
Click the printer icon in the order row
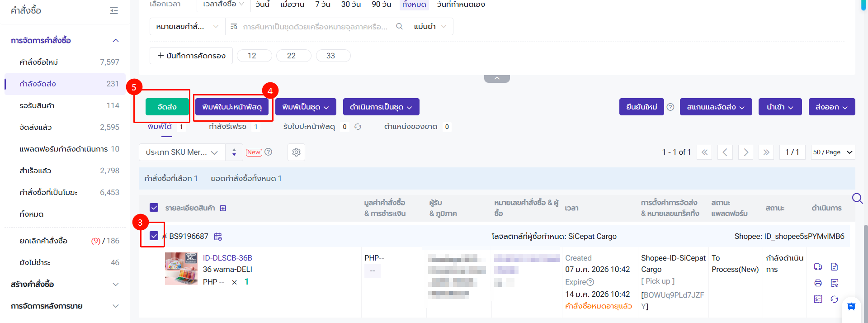click(x=818, y=283)
